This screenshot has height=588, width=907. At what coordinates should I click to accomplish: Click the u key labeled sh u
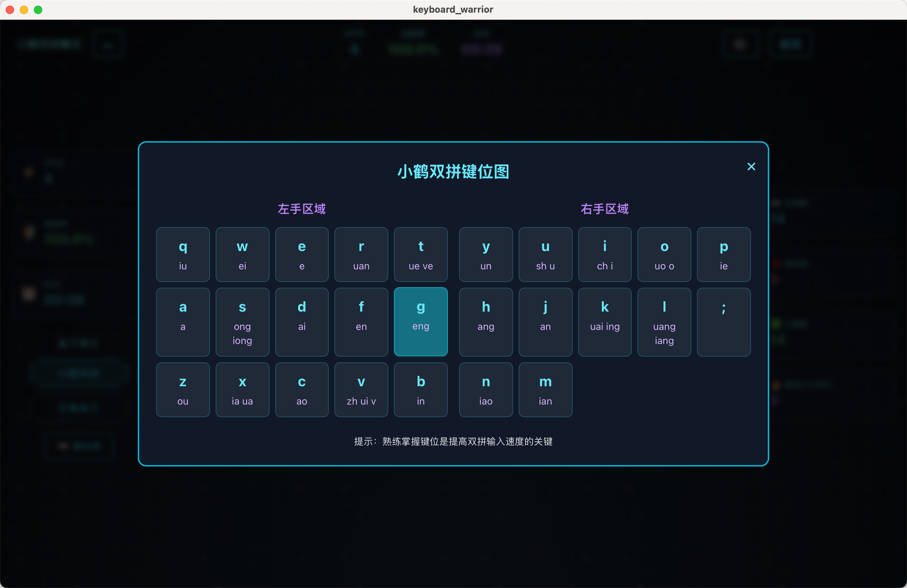[545, 255]
